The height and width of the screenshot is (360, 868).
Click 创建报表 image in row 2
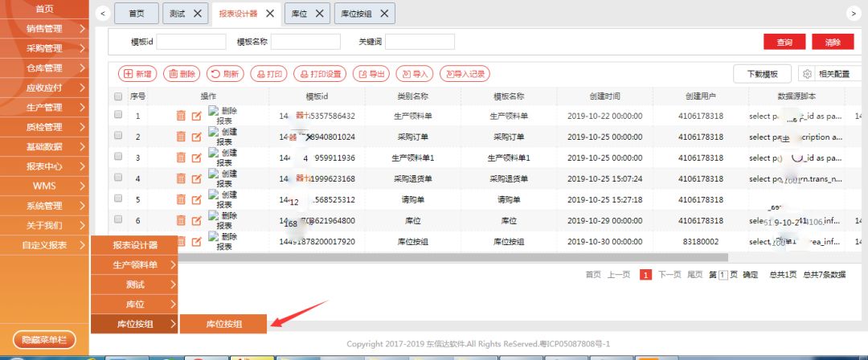click(x=223, y=137)
